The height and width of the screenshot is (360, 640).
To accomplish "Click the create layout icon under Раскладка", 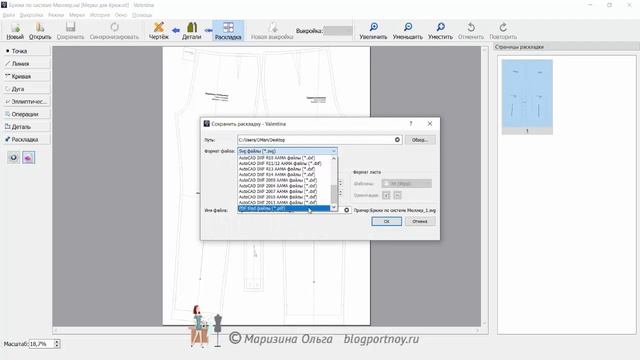I will (x=13, y=158).
